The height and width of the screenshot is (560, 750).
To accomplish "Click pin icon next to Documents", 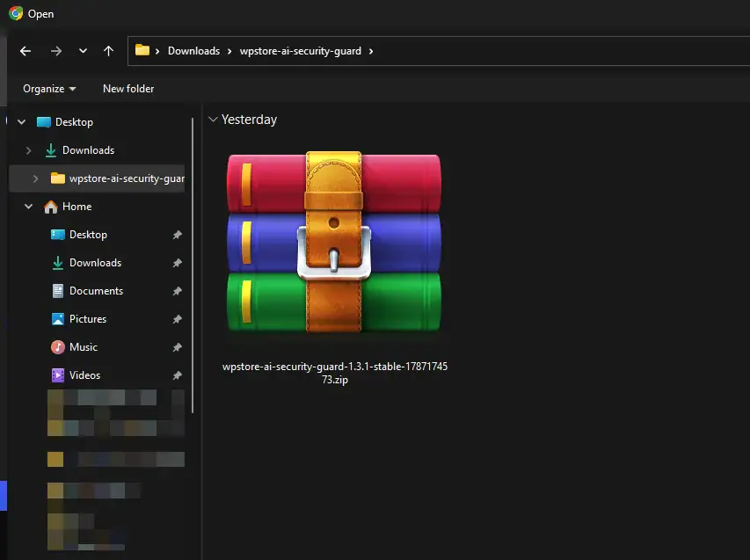I will click(x=178, y=291).
